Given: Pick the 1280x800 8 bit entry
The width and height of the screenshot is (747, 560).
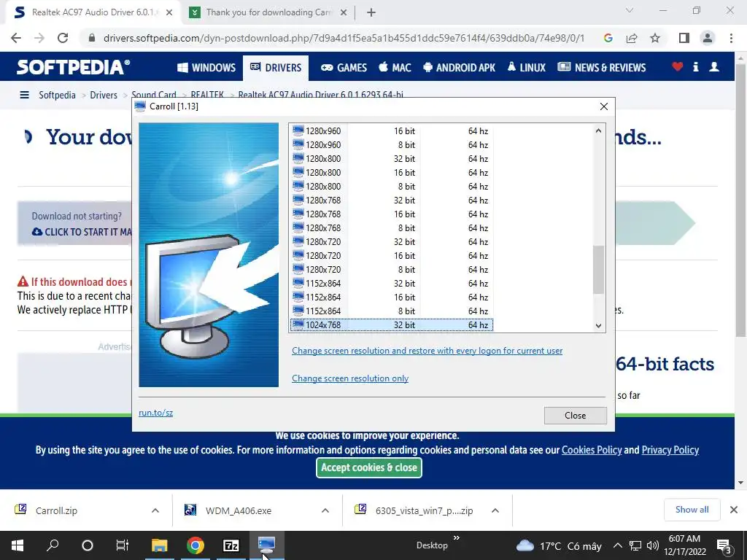Looking at the screenshot, I should [392, 186].
